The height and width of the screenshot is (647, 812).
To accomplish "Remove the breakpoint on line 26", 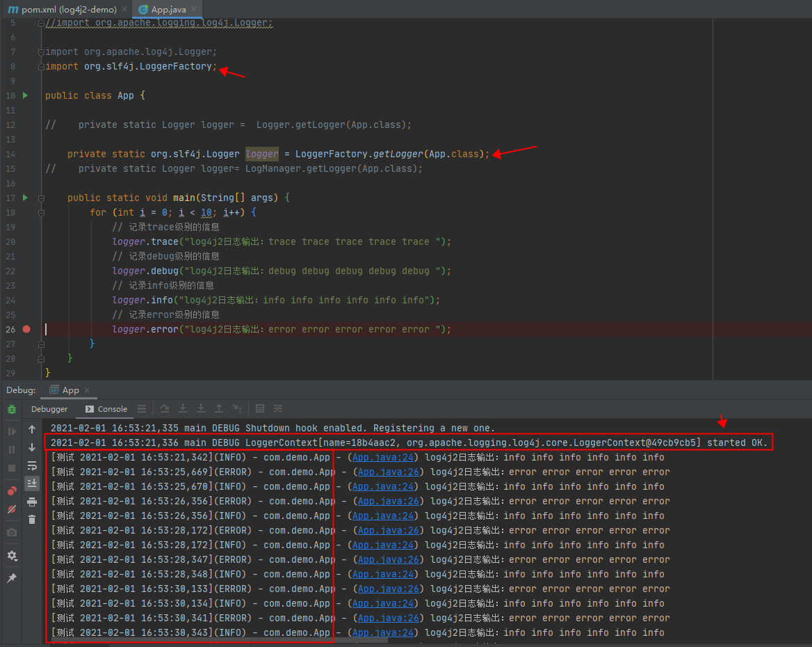I will click(x=26, y=329).
